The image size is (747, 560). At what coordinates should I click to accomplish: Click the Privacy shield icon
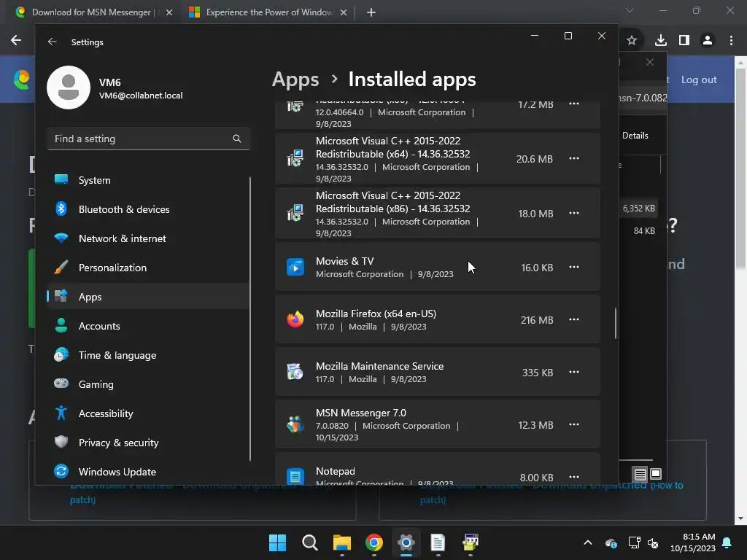pos(61,442)
